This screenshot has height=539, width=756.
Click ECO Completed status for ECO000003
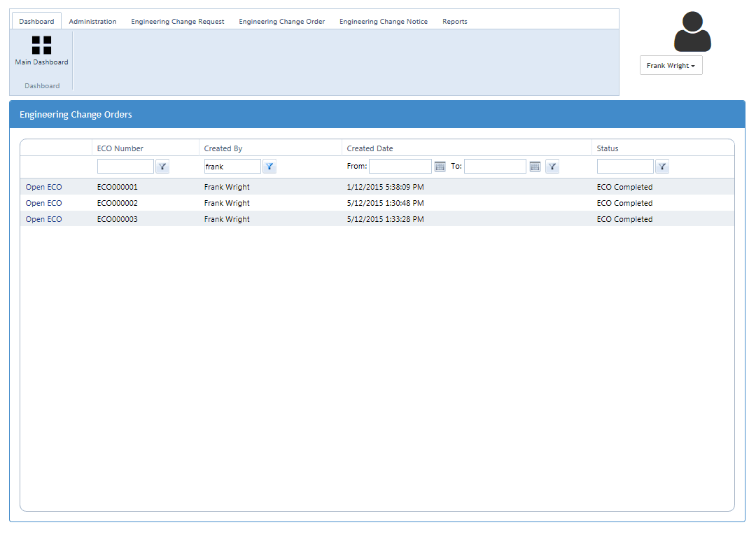[624, 219]
